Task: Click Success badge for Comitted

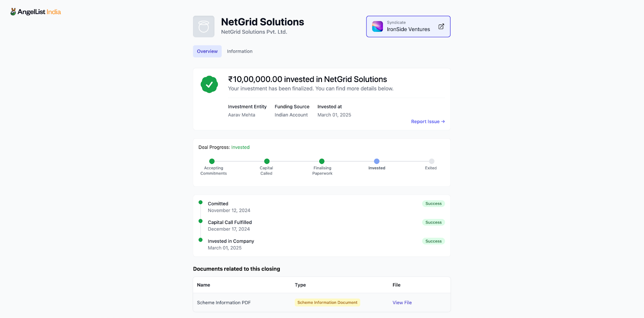Action: [433, 204]
